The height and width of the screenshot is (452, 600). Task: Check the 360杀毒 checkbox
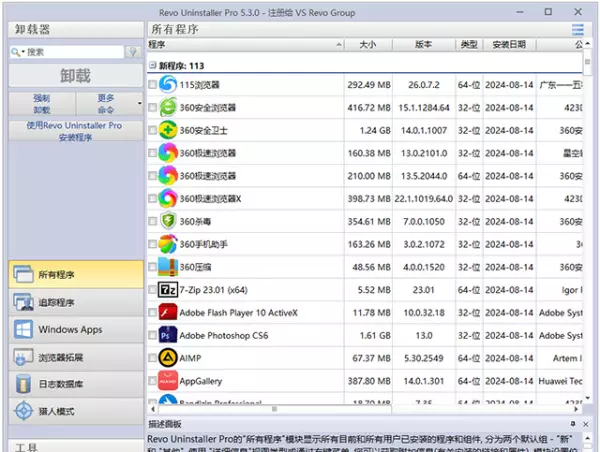pyautogui.click(x=152, y=221)
